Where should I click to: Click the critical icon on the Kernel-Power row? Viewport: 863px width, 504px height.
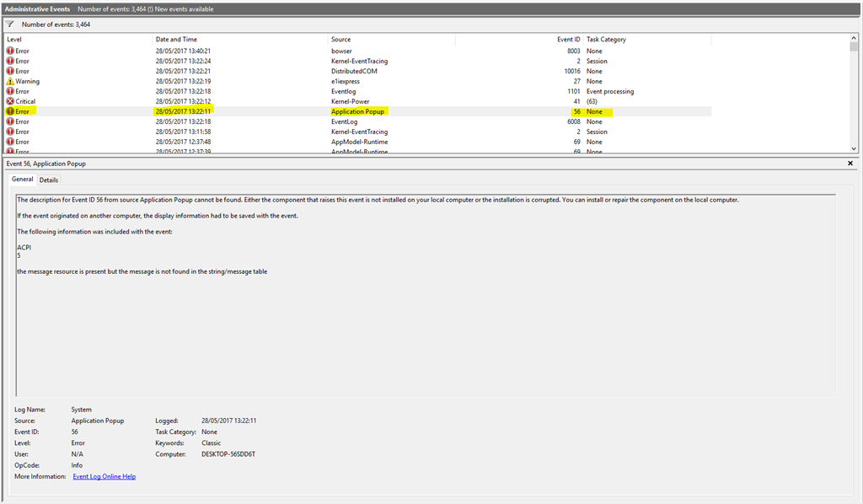8,101
